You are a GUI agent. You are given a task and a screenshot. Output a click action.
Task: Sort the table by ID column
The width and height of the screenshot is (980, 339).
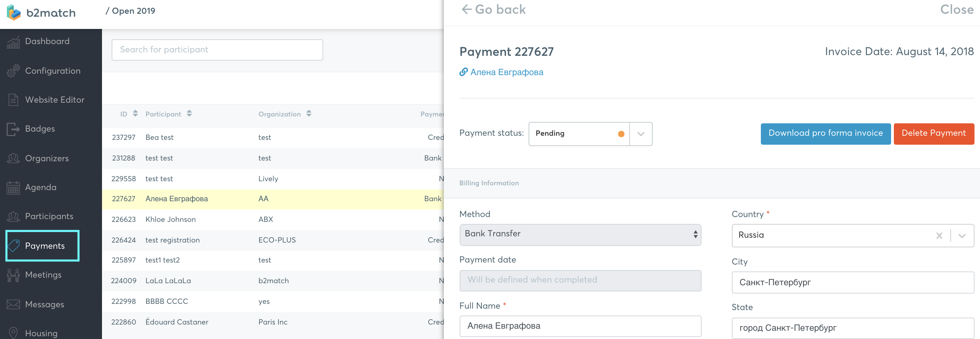135,113
